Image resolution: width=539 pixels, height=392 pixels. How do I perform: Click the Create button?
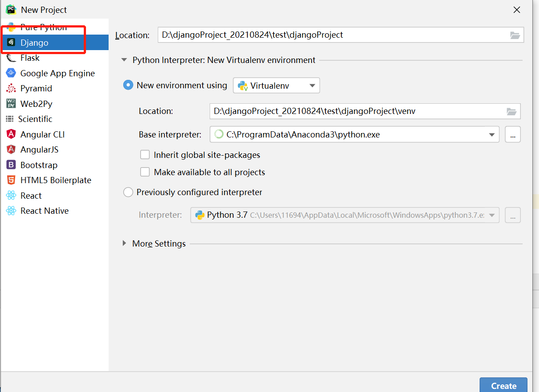(x=504, y=385)
